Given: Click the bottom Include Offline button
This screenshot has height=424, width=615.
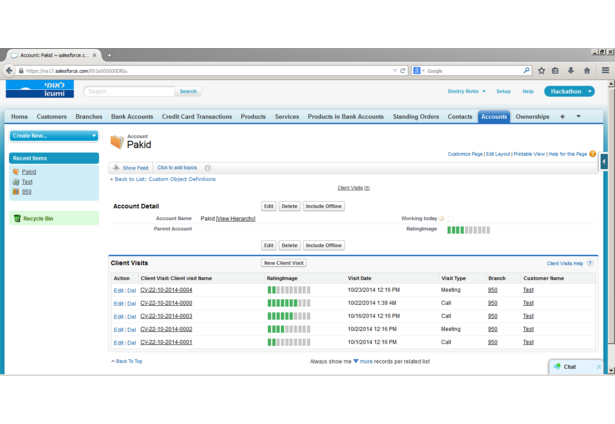Looking at the screenshot, I should click(x=324, y=245).
